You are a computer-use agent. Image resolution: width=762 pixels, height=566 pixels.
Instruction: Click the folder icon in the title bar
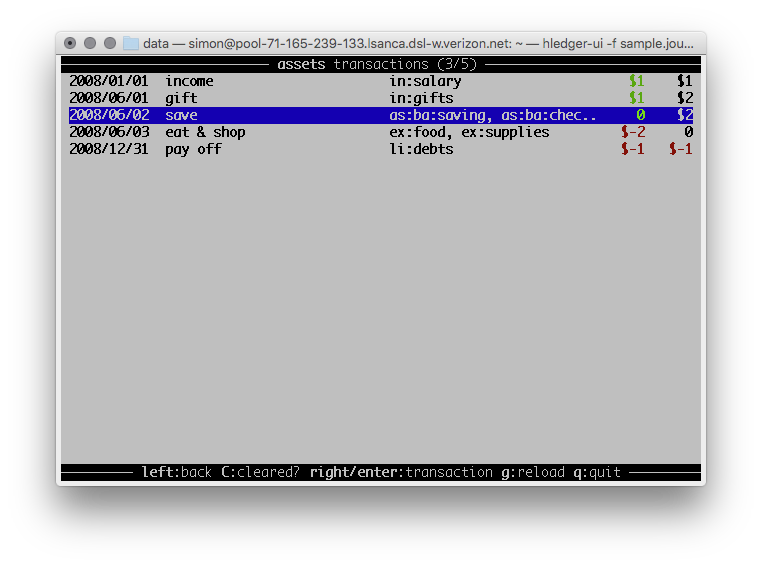[131, 44]
